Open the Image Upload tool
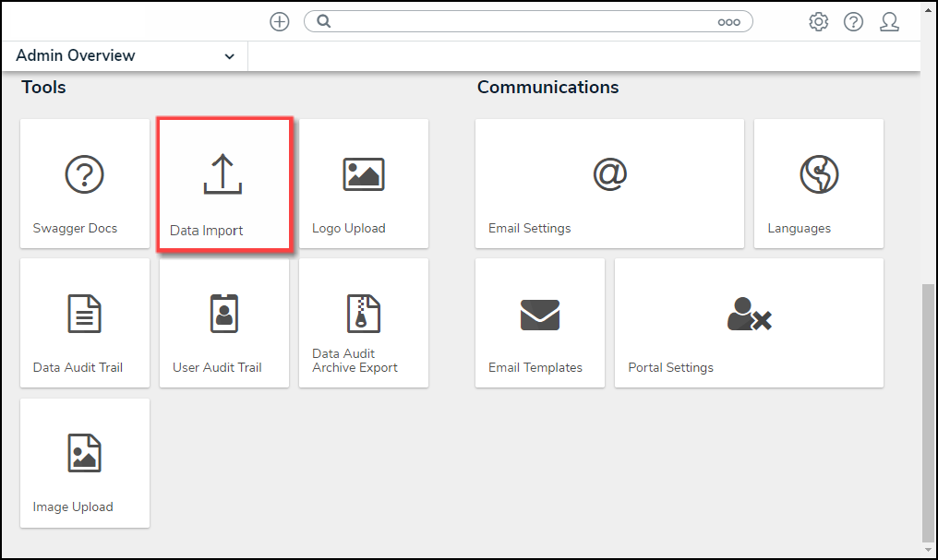Viewport: 938px width, 560px height. [84, 461]
